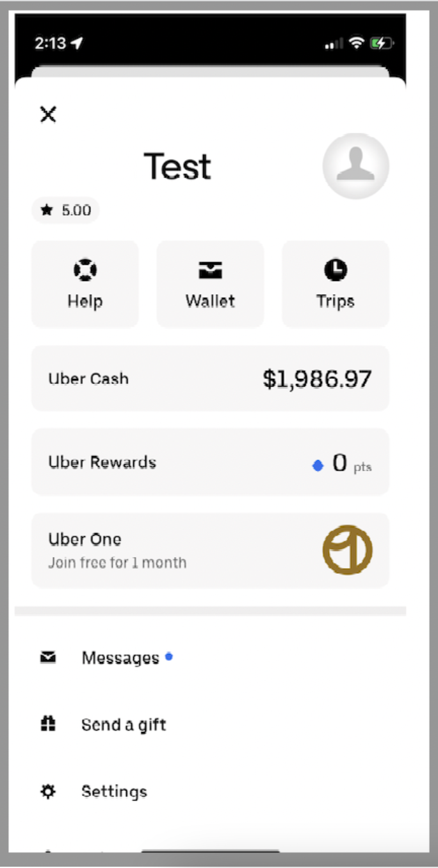Open the Uber Cash balance card
Image resolution: width=438 pixels, height=868 pixels.
pyautogui.click(x=210, y=378)
